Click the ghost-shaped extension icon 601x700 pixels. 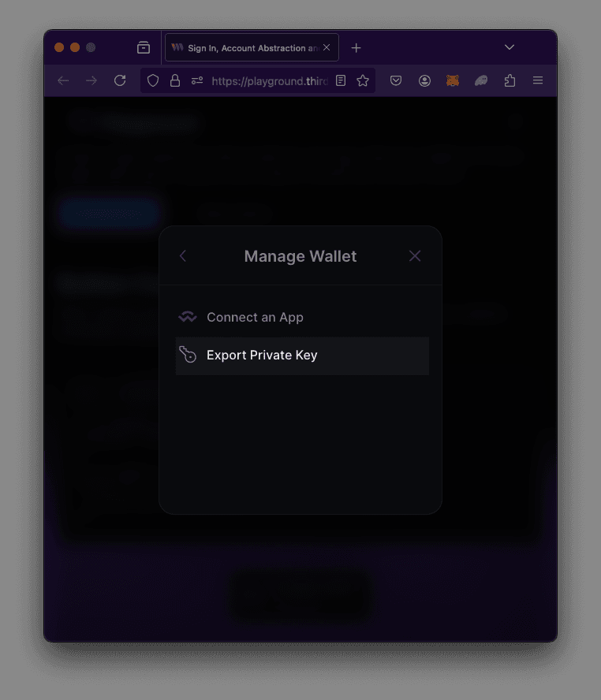click(481, 80)
